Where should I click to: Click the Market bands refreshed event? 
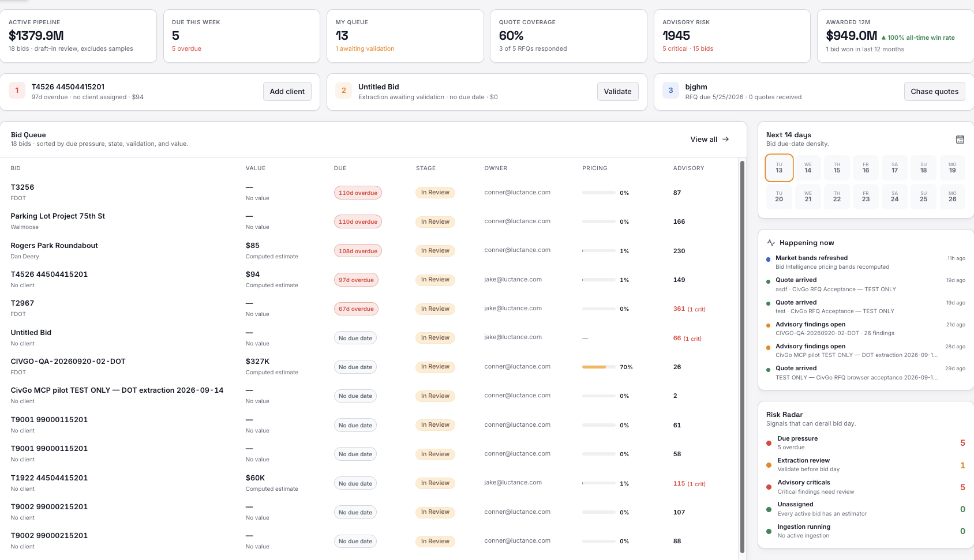pos(865,262)
